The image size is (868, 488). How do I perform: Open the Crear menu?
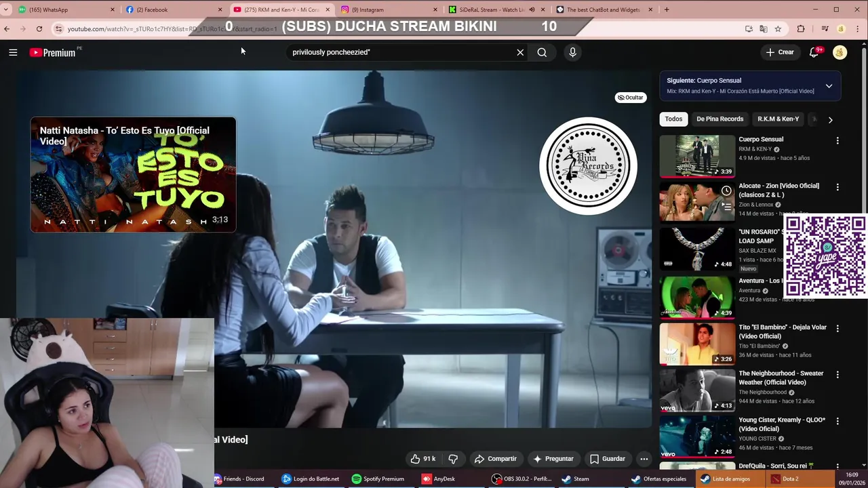coord(780,52)
